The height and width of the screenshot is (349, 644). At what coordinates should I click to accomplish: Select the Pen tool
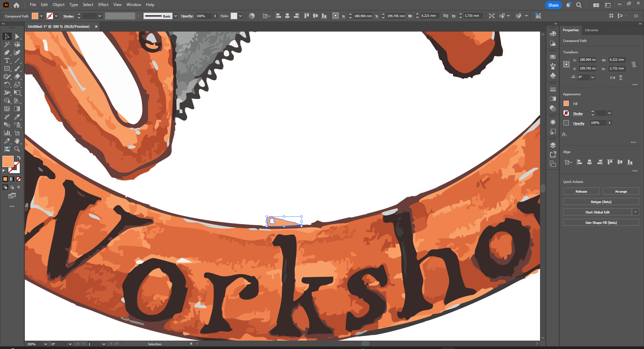point(7,52)
